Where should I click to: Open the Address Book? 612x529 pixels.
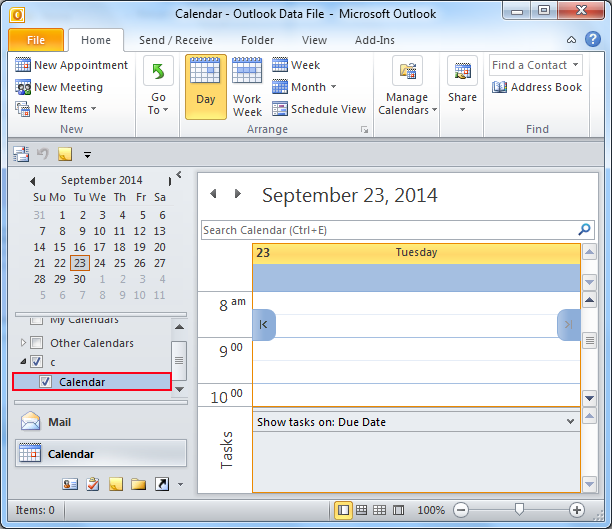pyautogui.click(x=537, y=87)
